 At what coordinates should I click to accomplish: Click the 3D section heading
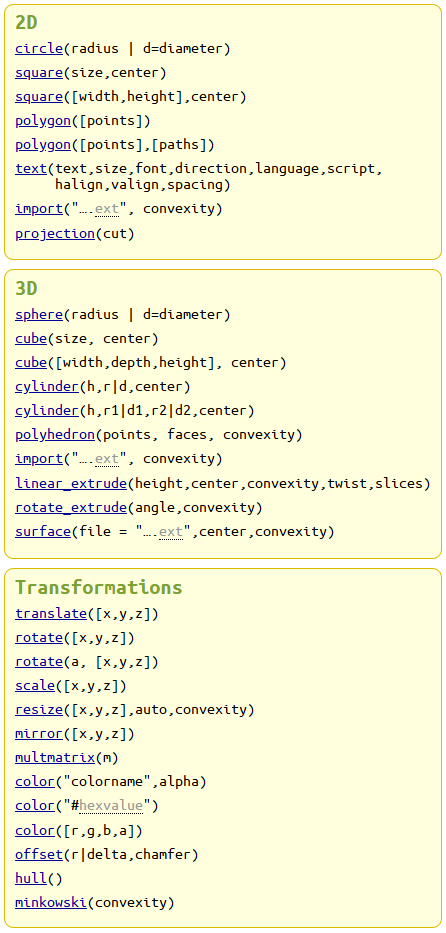click(x=26, y=289)
